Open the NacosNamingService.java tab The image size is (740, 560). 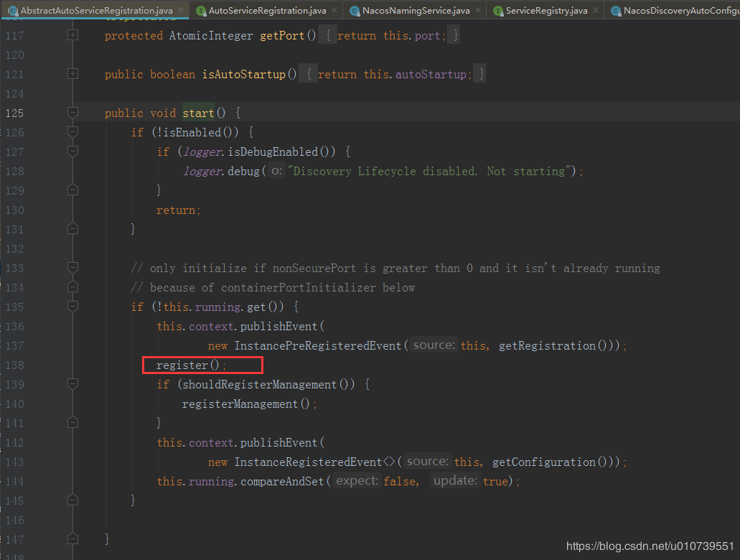(416, 10)
